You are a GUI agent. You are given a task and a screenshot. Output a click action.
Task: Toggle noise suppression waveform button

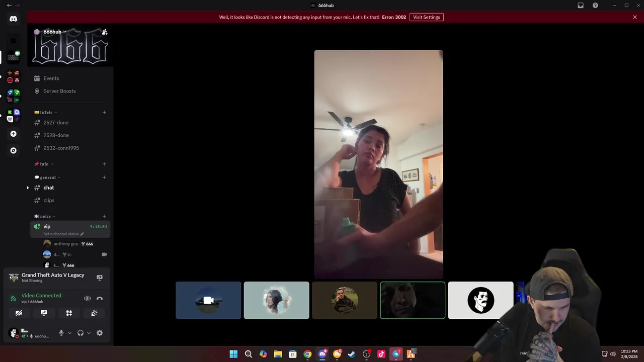click(88, 298)
